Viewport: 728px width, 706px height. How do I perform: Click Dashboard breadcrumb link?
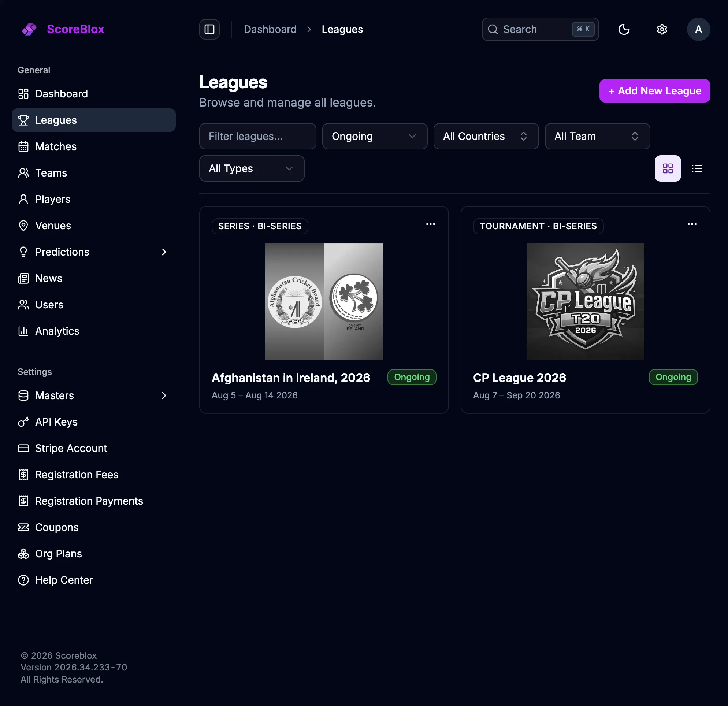pos(270,29)
